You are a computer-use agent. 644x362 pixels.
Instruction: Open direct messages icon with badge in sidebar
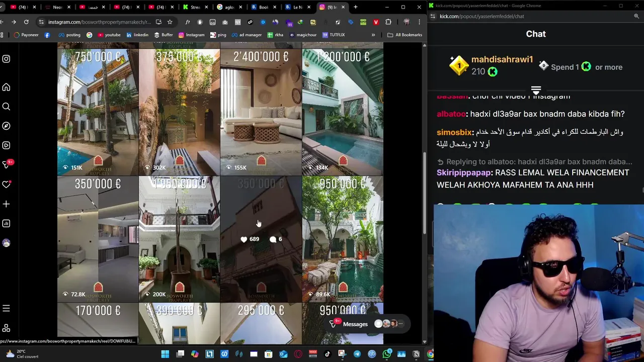[7, 164]
